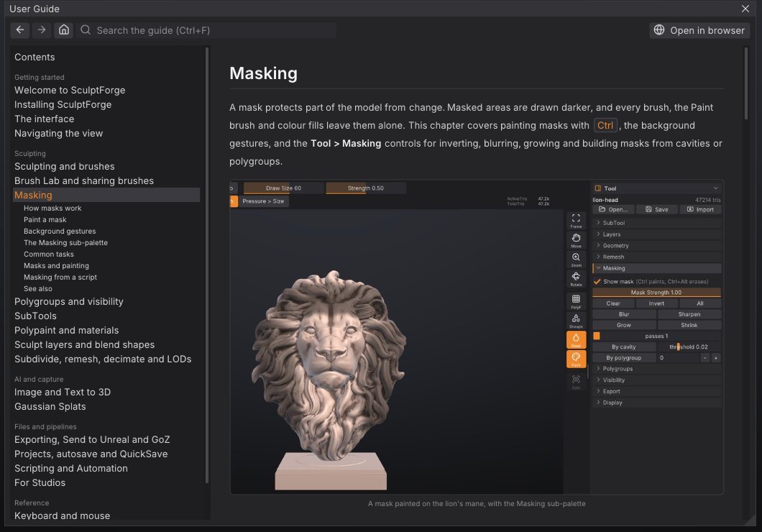Image resolution: width=762 pixels, height=532 pixels.
Task: Click the globe icon beside Open in browser
Action: (659, 30)
